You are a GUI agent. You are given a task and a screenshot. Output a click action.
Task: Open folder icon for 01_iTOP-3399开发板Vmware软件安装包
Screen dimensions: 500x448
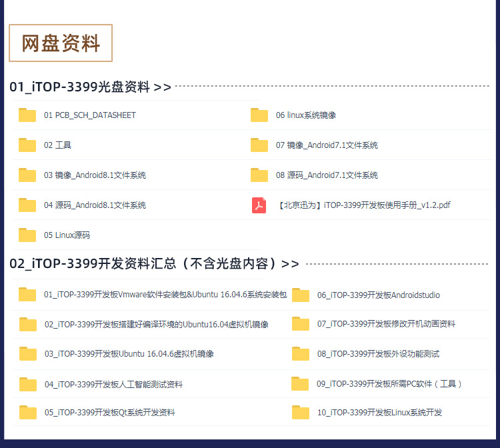tap(27, 294)
